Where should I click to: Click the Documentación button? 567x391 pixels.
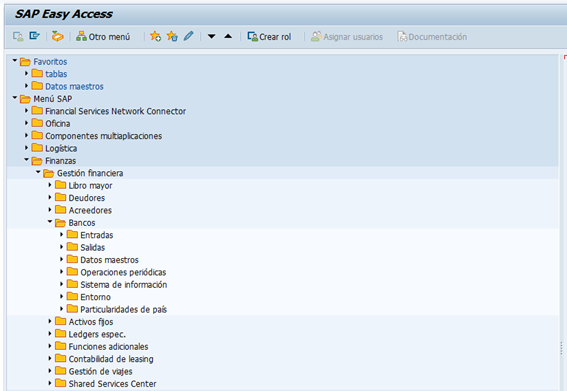point(432,37)
